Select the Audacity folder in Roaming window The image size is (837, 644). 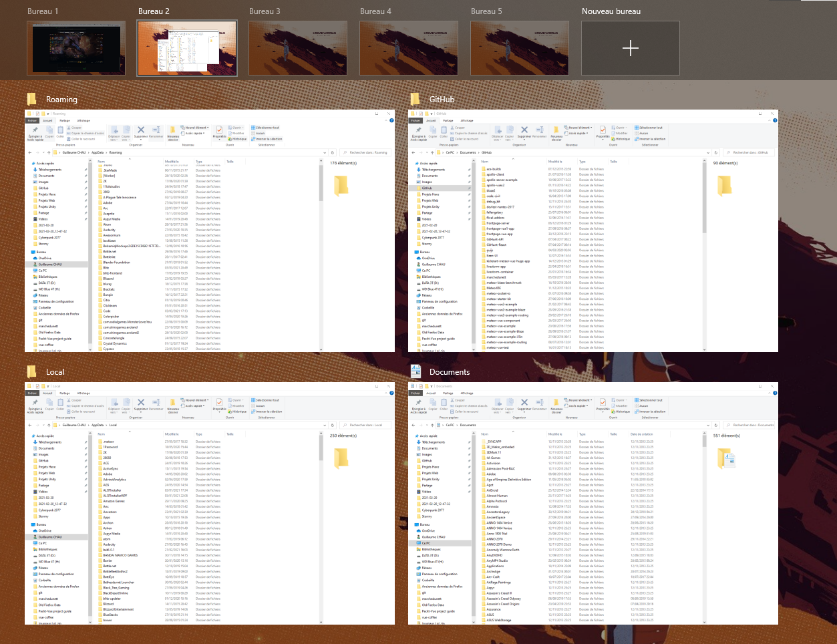[x=110, y=230]
